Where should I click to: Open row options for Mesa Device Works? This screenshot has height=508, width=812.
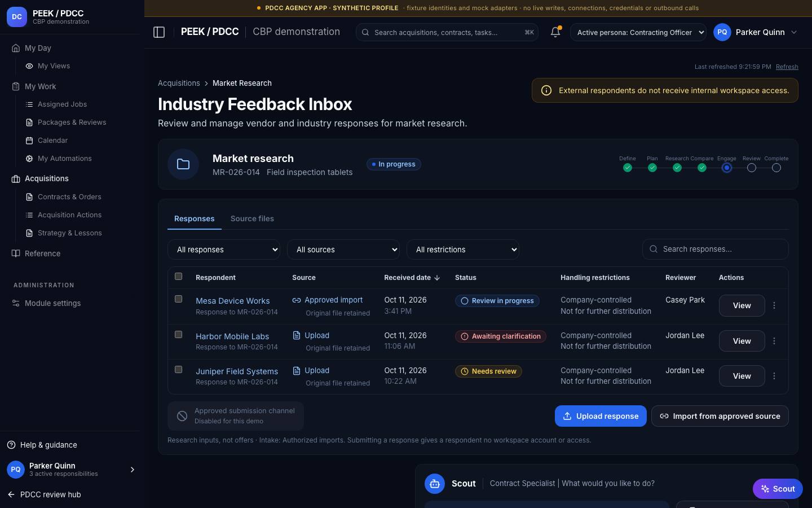point(774,305)
